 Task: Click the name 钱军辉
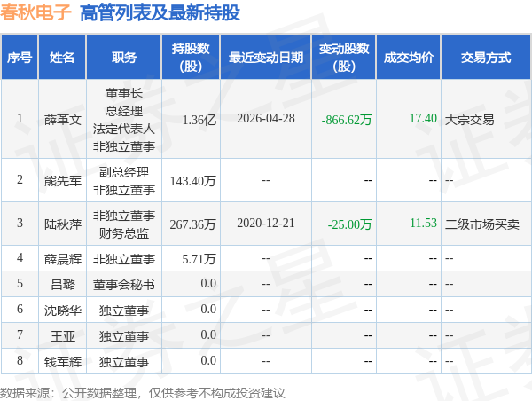[x=63, y=362]
